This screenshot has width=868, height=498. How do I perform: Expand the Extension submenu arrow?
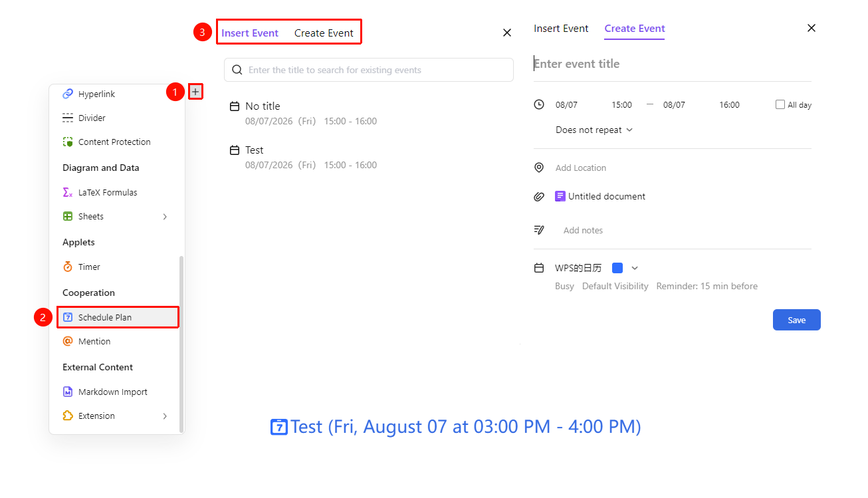(165, 416)
